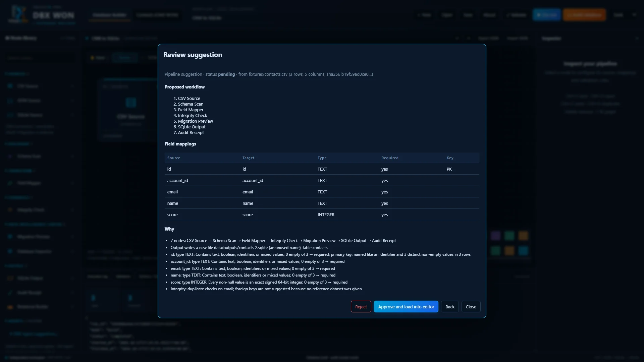
Task: Select workflow step '1. CSV Source'
Action: click(x=187, y=99)
